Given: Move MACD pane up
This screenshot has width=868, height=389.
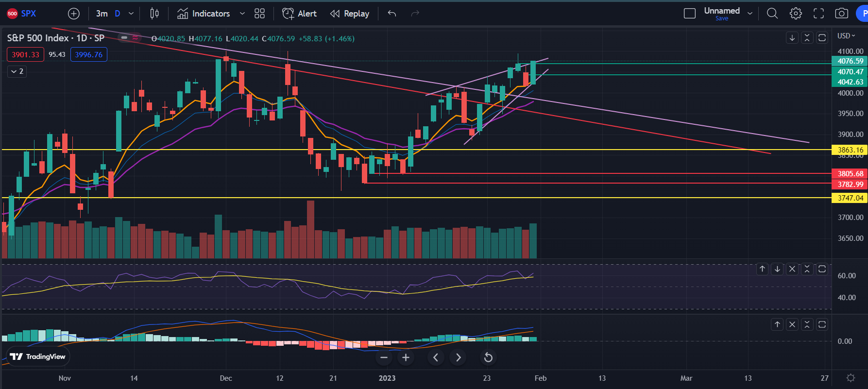Looking at the screenshot, I should click(x=777, y=324).
